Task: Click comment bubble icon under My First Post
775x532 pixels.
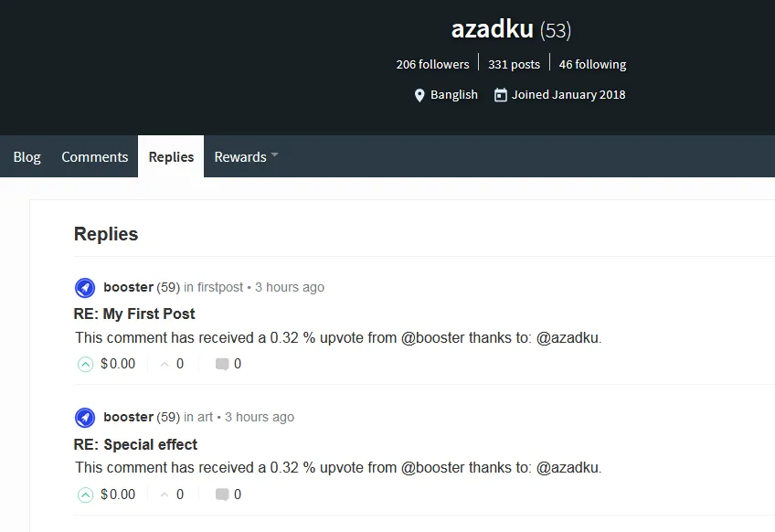Action: tap(222, 365)
